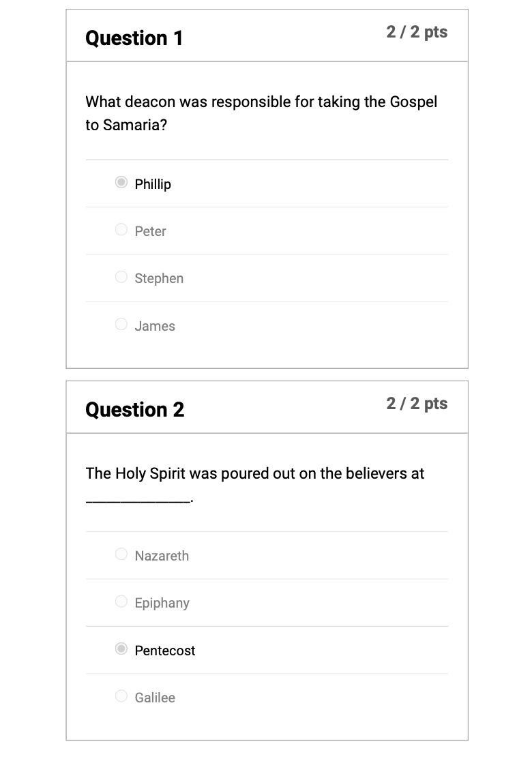Click the James answer label text
This screenshot has width=532, height=776.
[155, 326]
